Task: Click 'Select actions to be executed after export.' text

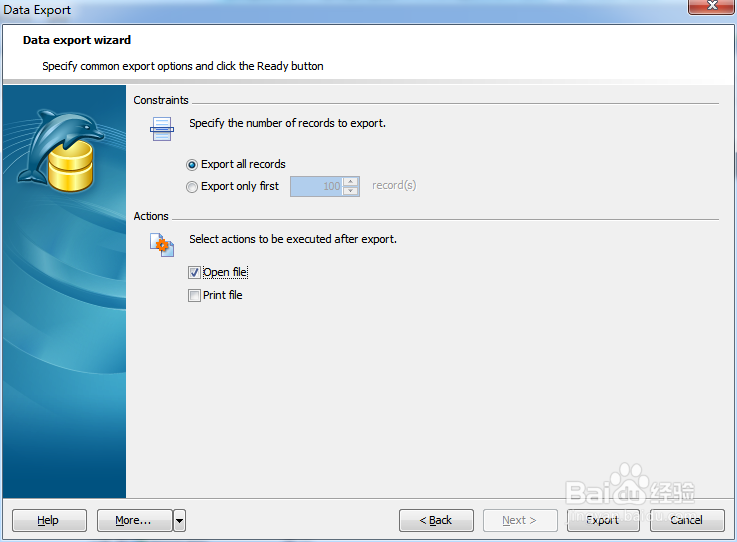Action: point(293,239)
